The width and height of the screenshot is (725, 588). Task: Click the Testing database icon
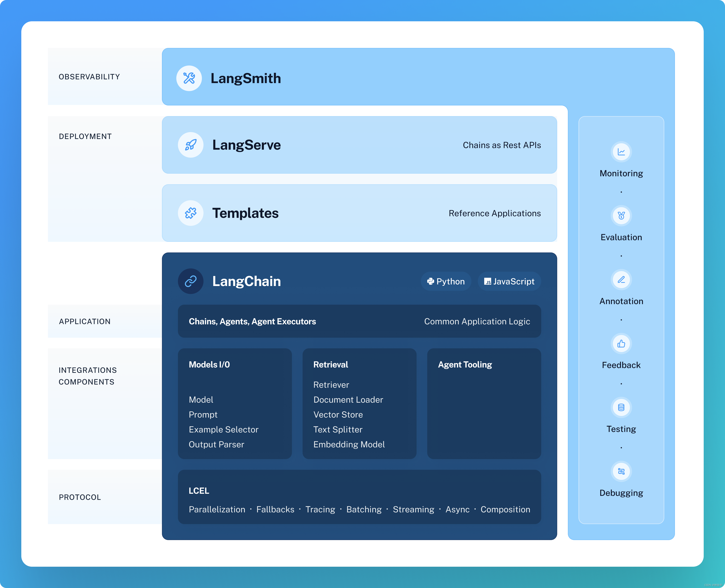pos(621,407)
